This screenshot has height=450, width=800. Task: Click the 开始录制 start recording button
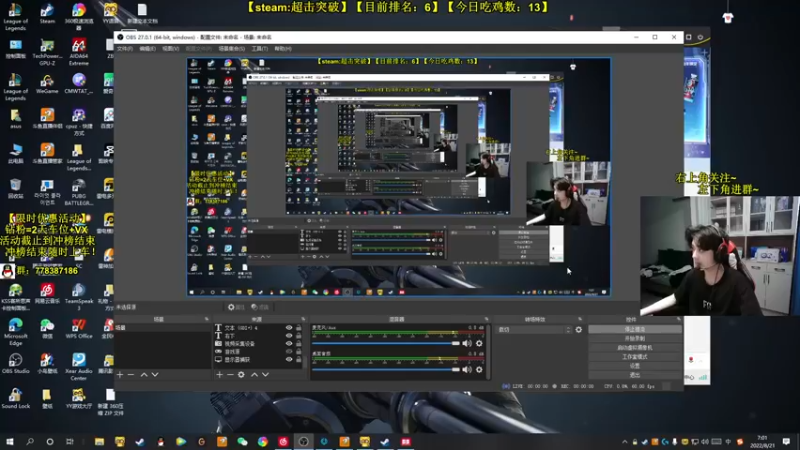[635, 338]
